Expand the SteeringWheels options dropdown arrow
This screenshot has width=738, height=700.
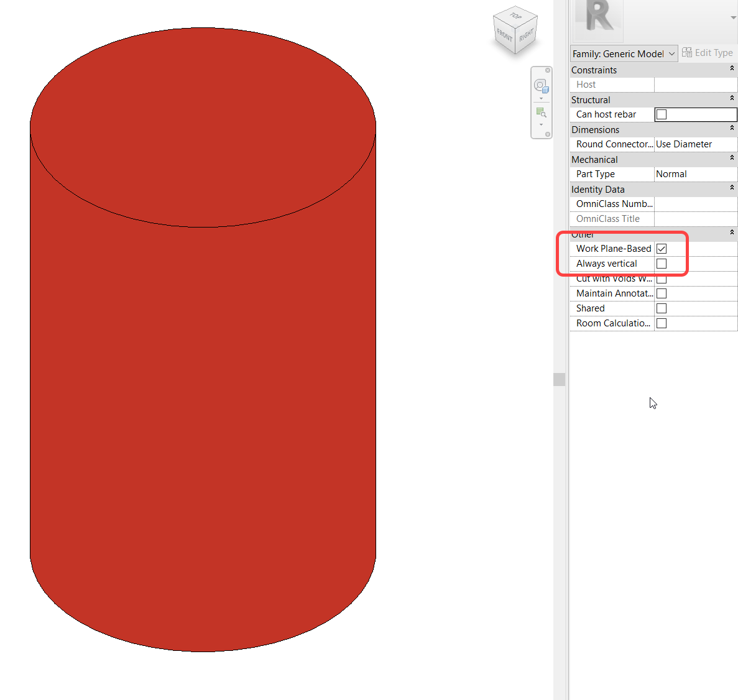(x=540, y=98)
